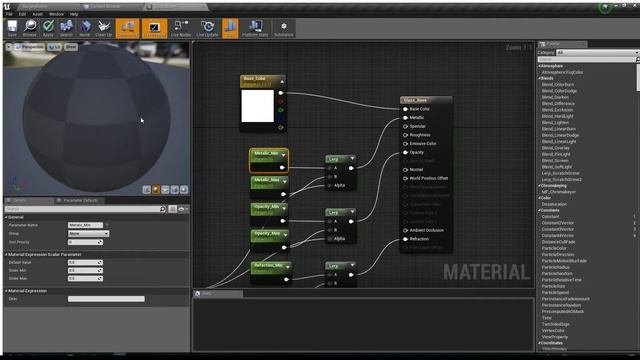
Task: Set preview mesh to cylinder shape
Action: (147, 190)
